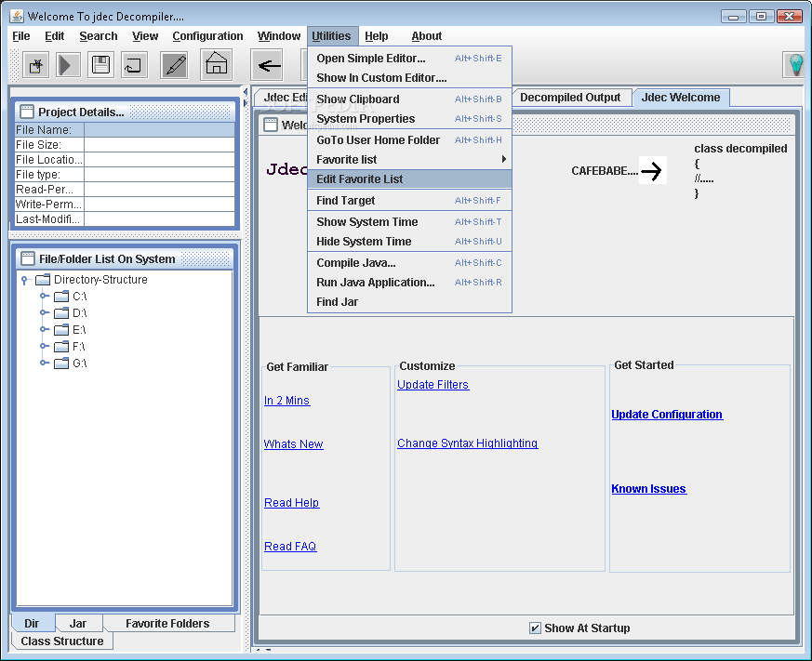Click the save floppy disk toolbar icon
812x661 pixels.
point(100,65)
